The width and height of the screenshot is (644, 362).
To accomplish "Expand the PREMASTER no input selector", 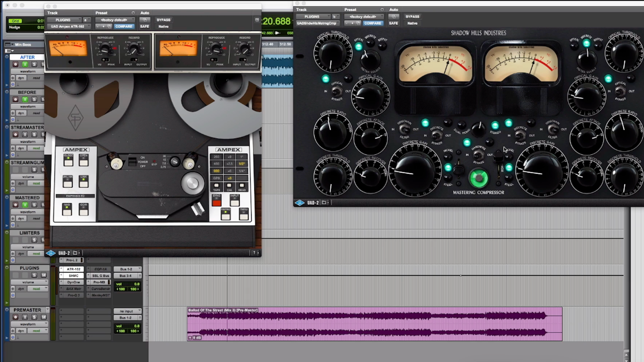I will pos(127,311).
